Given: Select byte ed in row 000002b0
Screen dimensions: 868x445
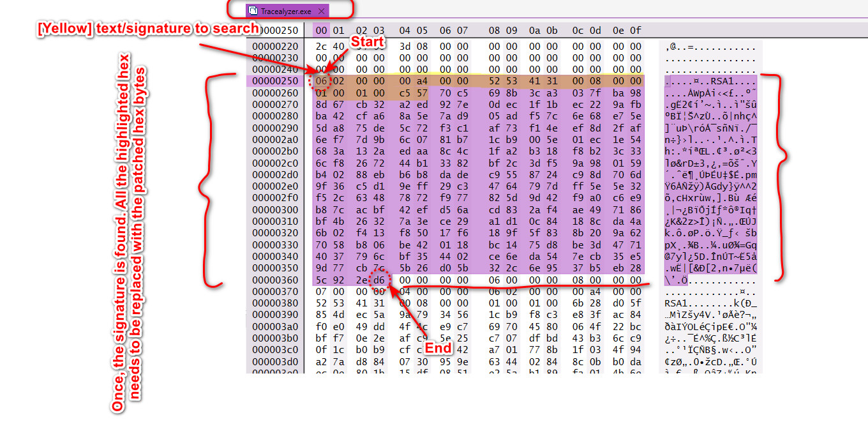Looking at the screenshot, I should click(405, 151).
